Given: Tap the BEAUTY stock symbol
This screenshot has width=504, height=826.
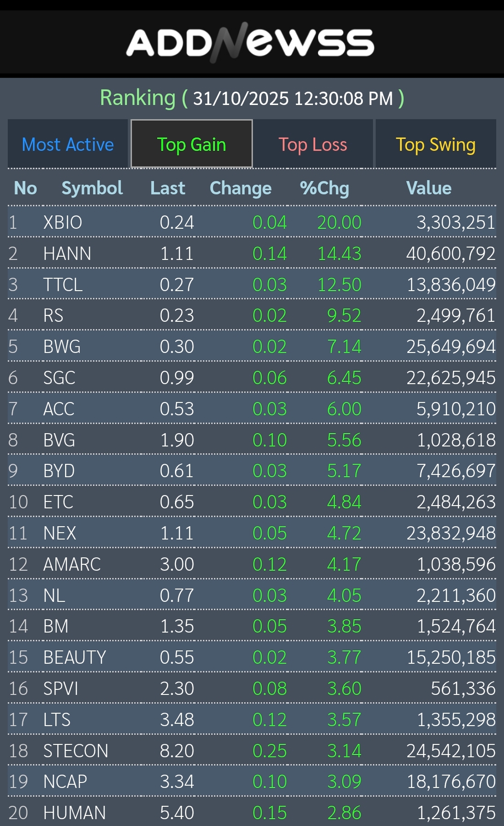Looking at the screenshot, I should tap(75, 657).
